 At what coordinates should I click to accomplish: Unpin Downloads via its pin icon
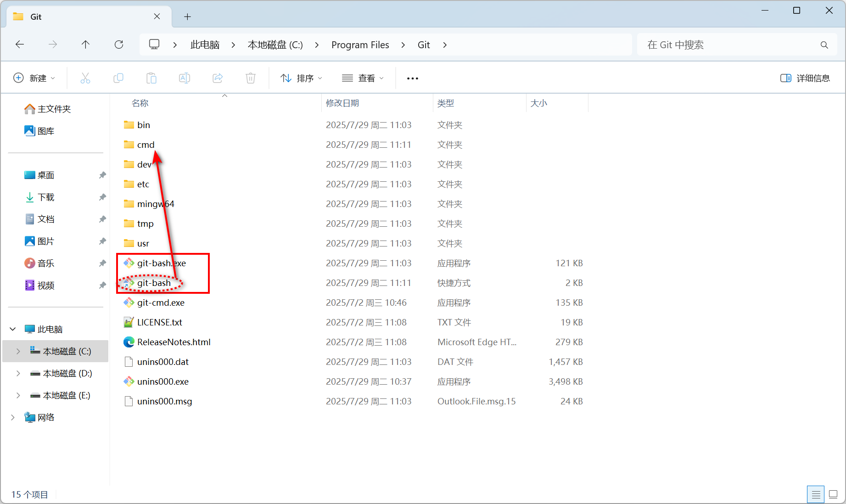(102, 197)
